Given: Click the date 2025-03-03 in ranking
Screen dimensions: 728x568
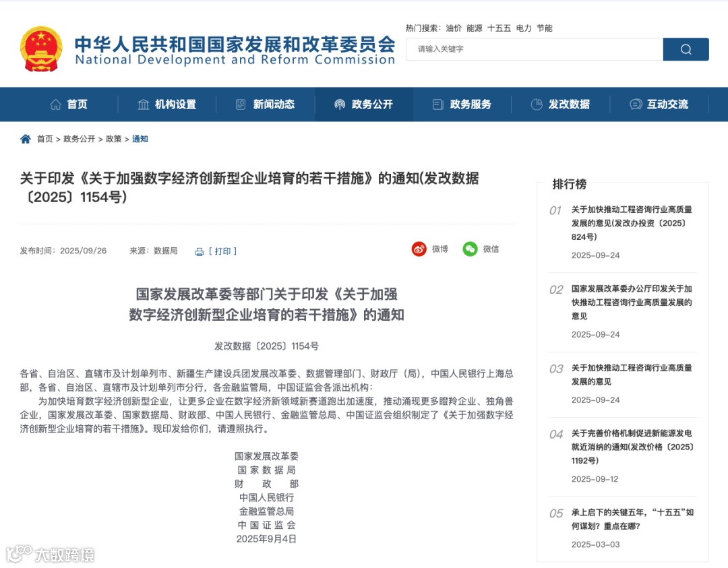Looking at the screenshot, I should coord(596,545).
